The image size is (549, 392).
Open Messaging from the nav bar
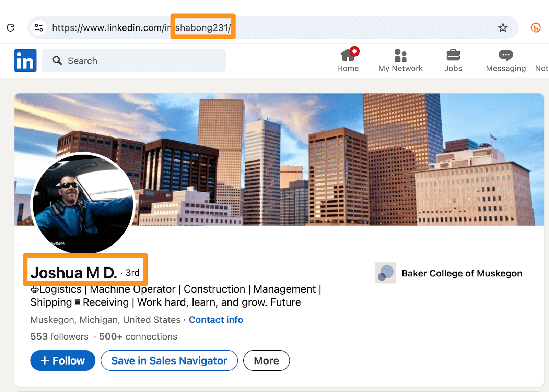pos(505,60)
